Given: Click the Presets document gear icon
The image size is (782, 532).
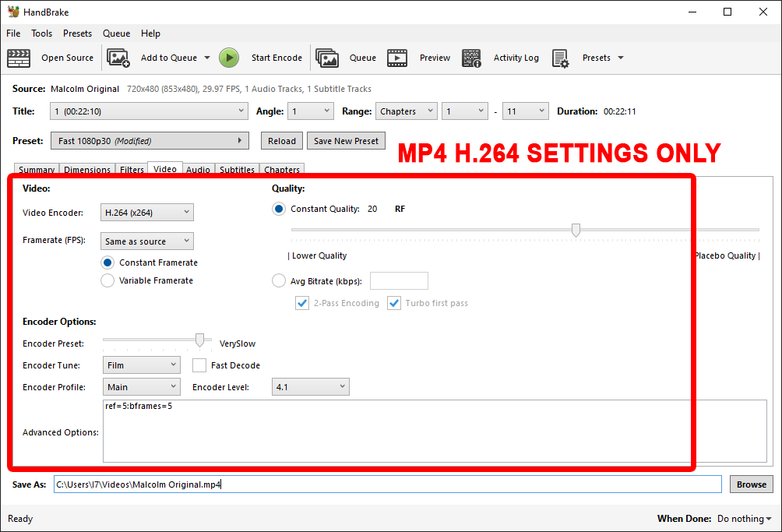Looking at the screenshot, I should pyautogui.click(x=561, y=58).
